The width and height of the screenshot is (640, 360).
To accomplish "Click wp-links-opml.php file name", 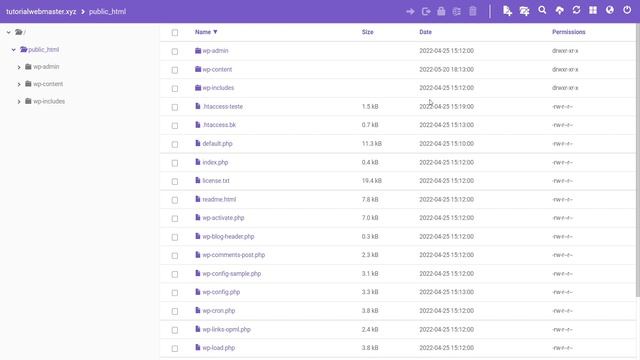I will (x=227, y=329).
